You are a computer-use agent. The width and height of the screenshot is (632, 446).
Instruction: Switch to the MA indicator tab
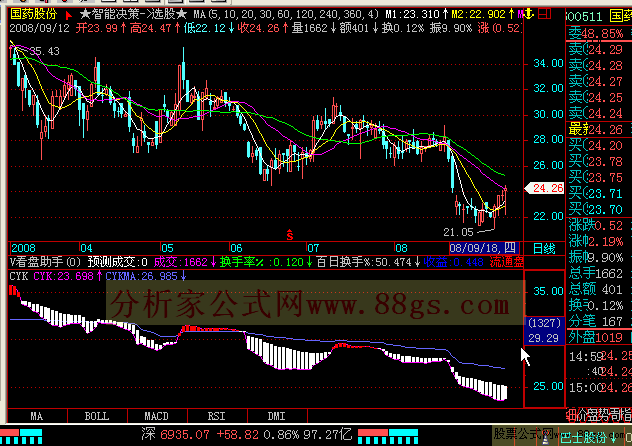point(37,416)
